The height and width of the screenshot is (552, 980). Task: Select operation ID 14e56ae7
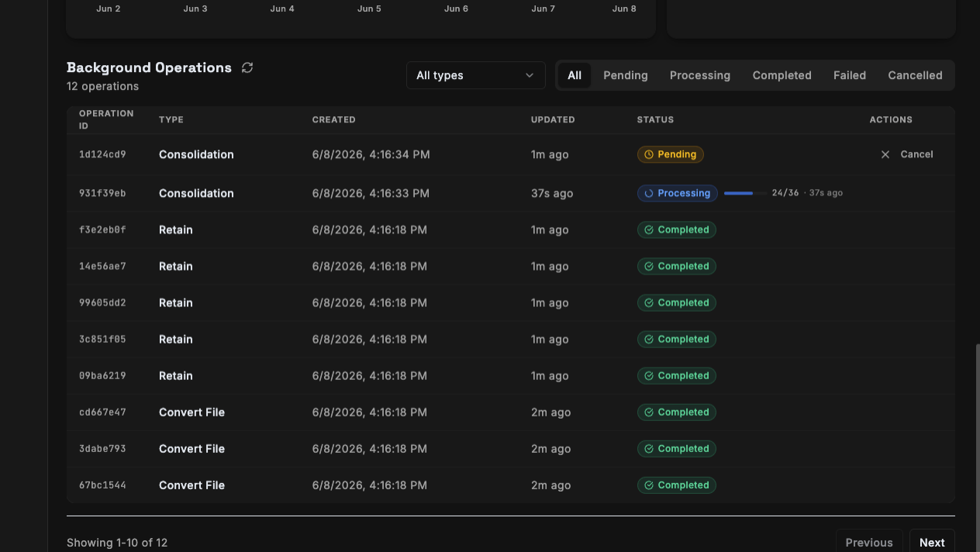[x=102, y=266]
